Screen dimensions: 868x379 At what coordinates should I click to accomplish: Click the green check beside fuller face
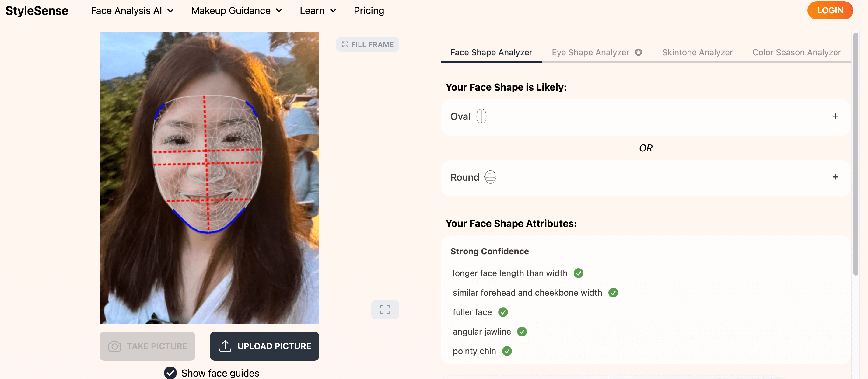[503, 312]
